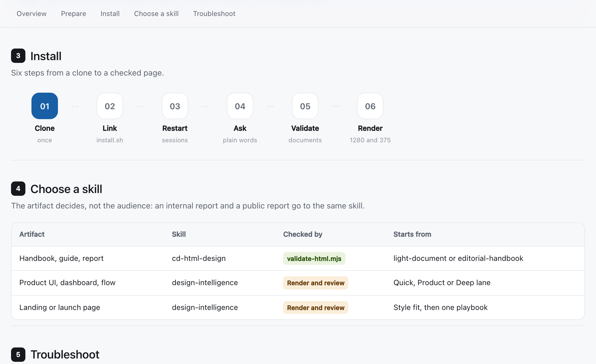Image resolution: width=596 pixels, height=364 pixels.
Task: Click Render and review tag in landing page row
Action: 316,307
